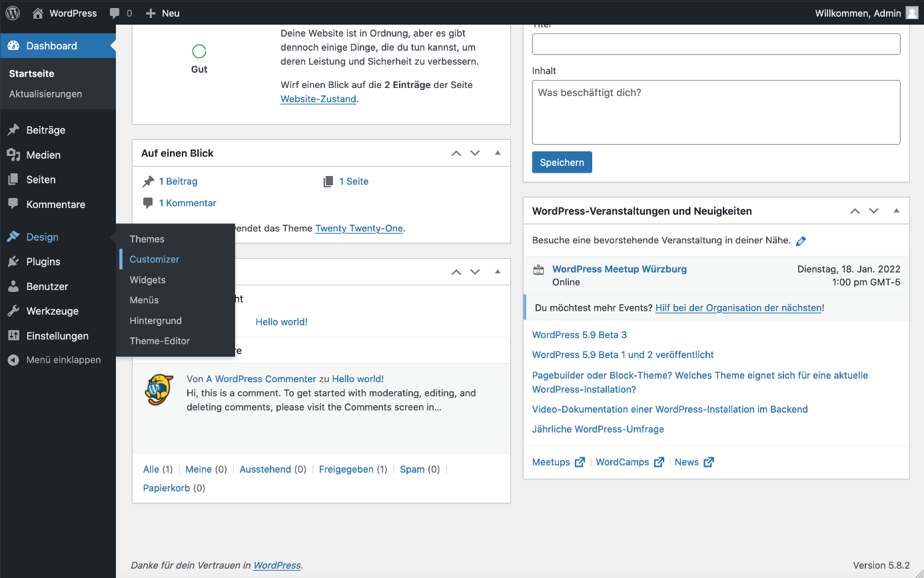Image resolution: width=924 pixels, height=578 pixels.
Task: Collapse WordPress-Veranstaltungen und Neuigkeiten panel
Action: 897,211
